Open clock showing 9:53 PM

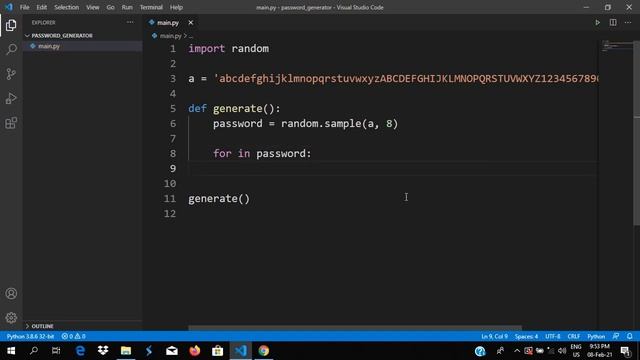pyautogui.click(x=600, y=351)
